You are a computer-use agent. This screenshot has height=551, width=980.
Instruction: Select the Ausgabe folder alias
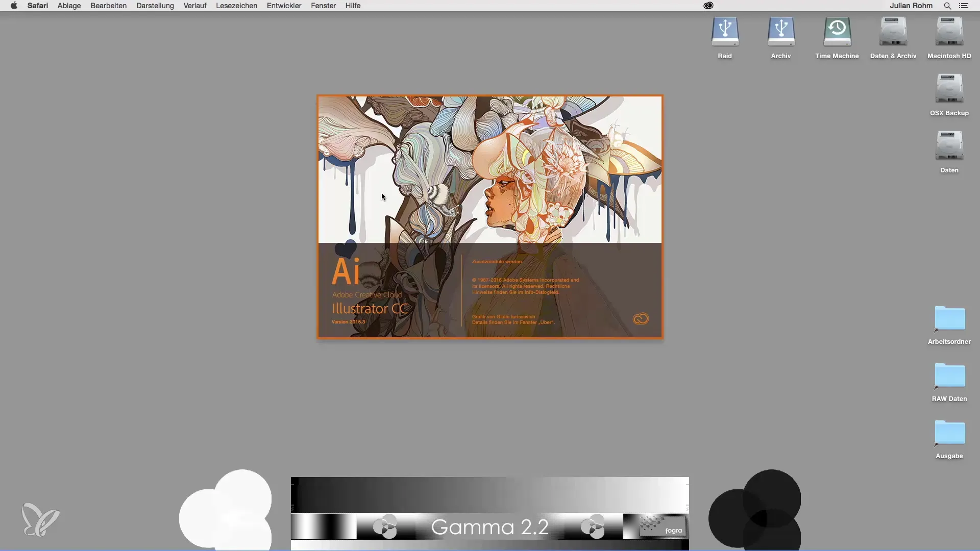click(949, 433)
